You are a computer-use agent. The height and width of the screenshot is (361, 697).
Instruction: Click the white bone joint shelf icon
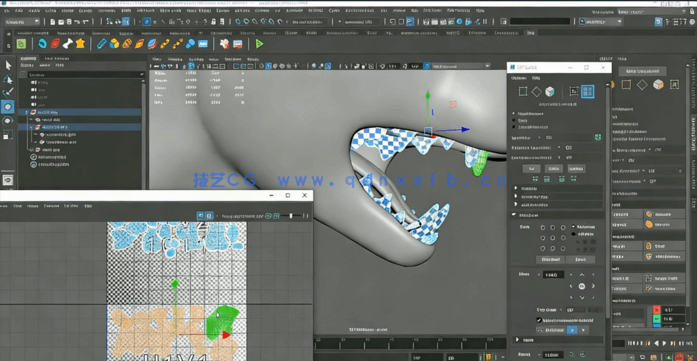coord(68,44)
